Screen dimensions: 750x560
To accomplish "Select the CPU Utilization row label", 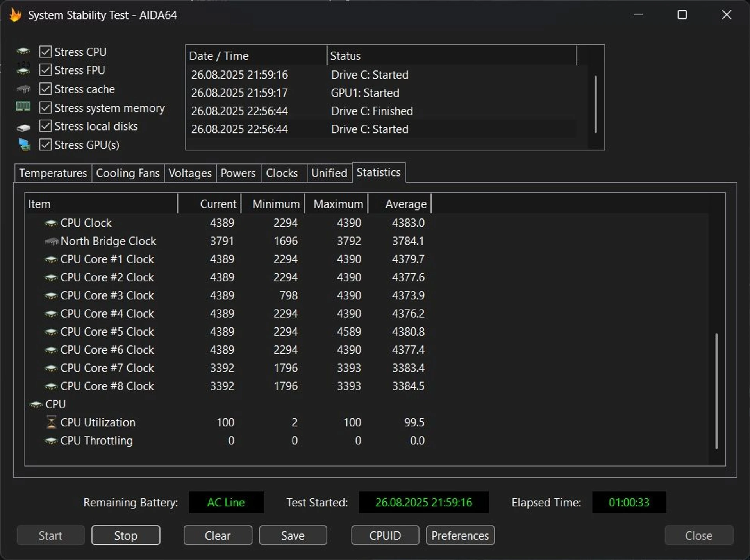I will point(98,422).
